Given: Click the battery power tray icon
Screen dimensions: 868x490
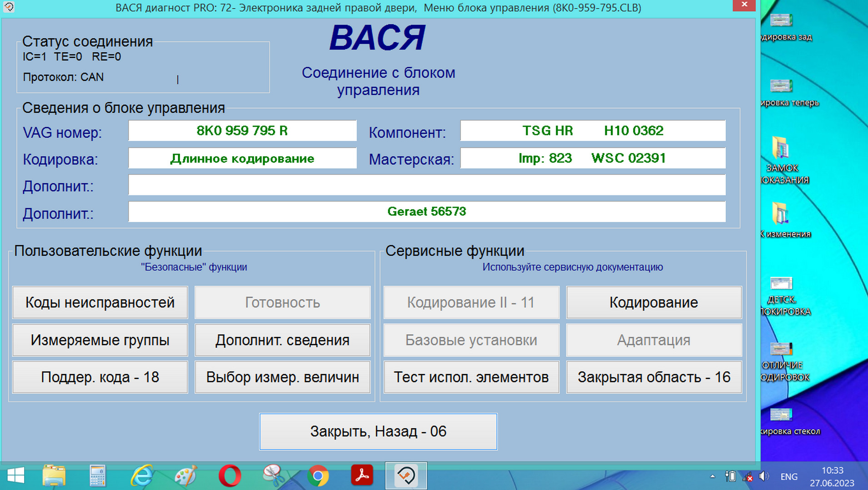Looking at the screenshot, I should 730,476.
